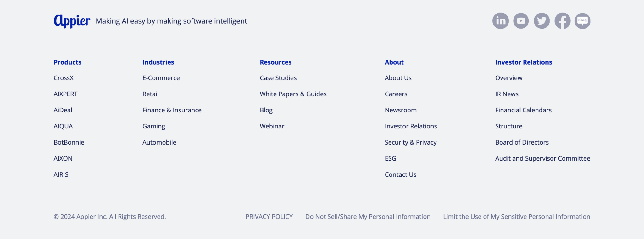Open Audit and Supervisor Committee link
This screenshot has height=239, width=644.
tap(543, 158)
